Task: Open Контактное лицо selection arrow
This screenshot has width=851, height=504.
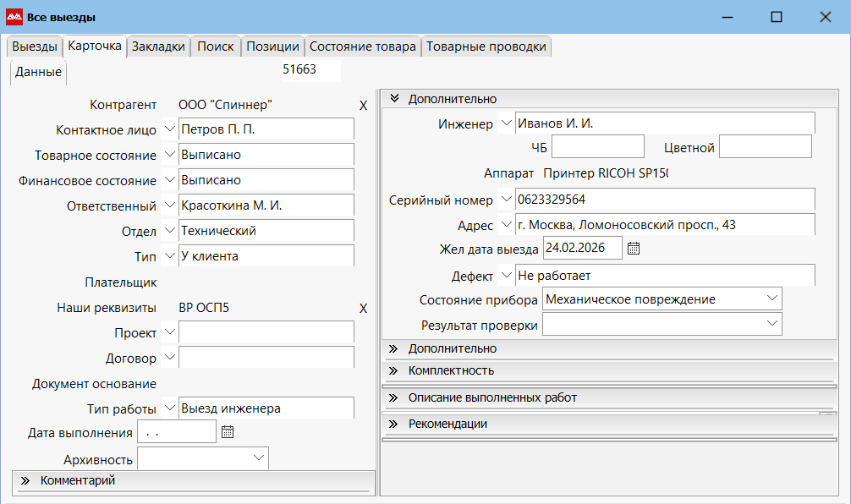Action: [x=169, y=129]
